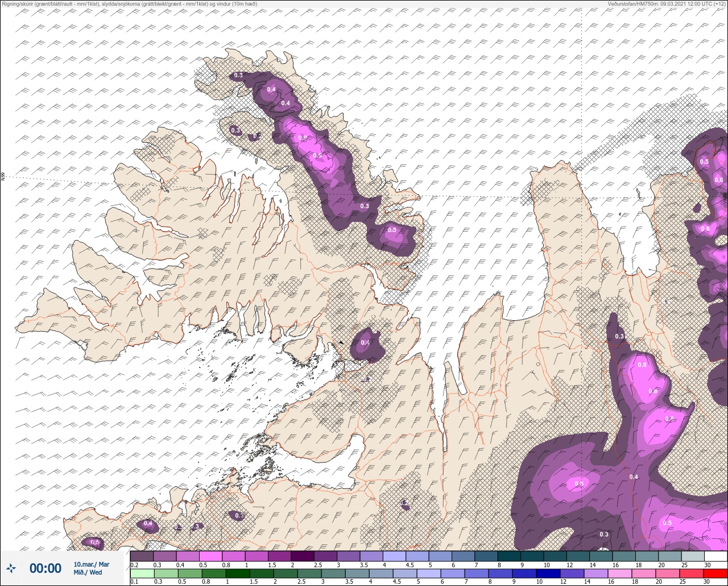The width and height of the screenshot is (728, 586).
Task: Pick the red 30 swatch, lower legend
Action: 715,573
